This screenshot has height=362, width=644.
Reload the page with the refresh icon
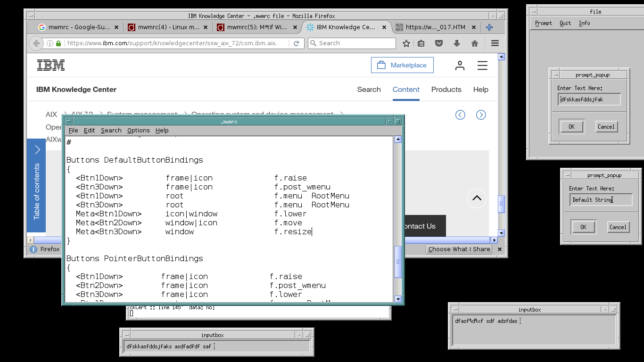pyautogui.click(x=297, y=43)
